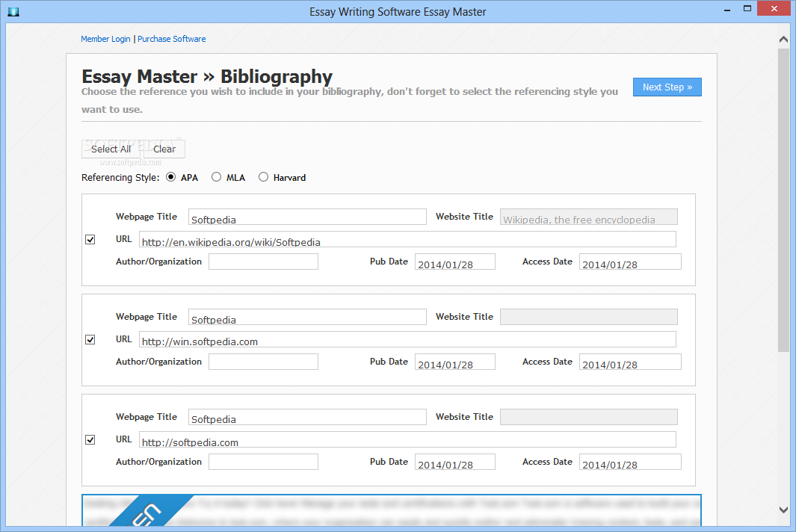
Task: Edit Pub Date of win.softpedia.com reference
Action: pyautogui.click(x=455, y=362)
